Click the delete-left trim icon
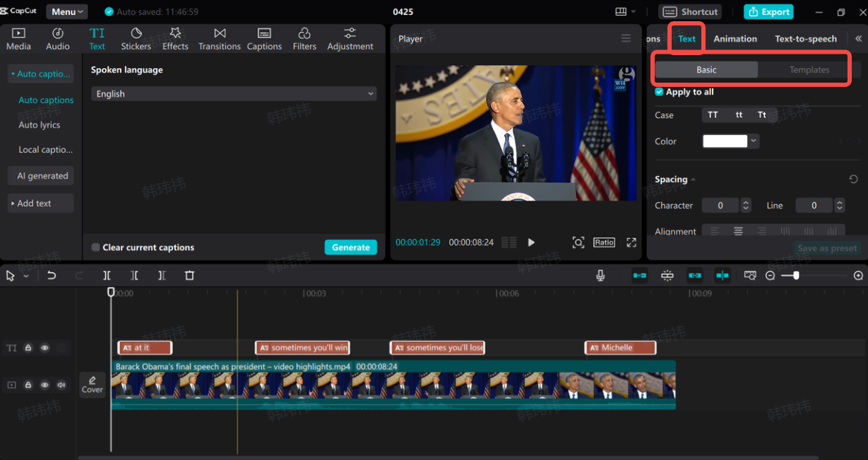This screenshot has width=868, height=460. pos(134,276)
